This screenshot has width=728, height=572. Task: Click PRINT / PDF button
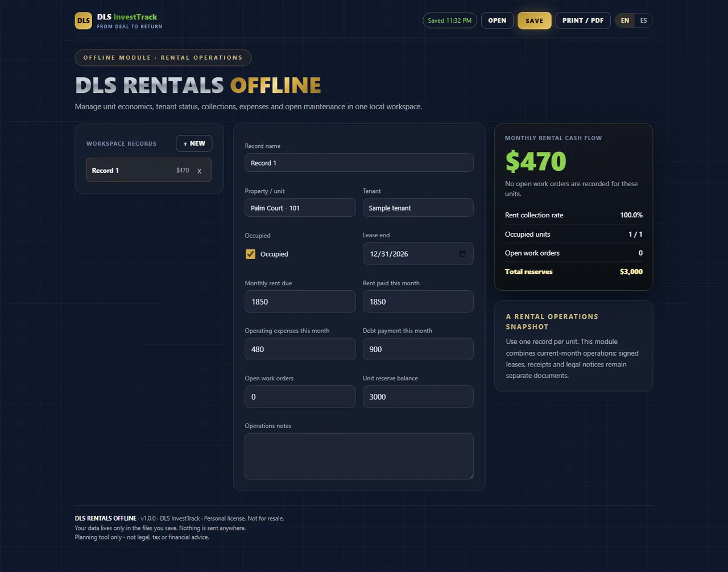(583, 20)
